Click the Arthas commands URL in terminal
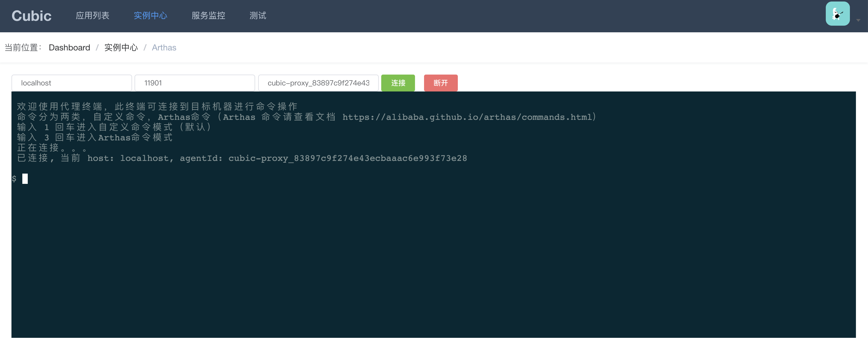The height and width of the screenshot is (349, 868). (467, 117)
